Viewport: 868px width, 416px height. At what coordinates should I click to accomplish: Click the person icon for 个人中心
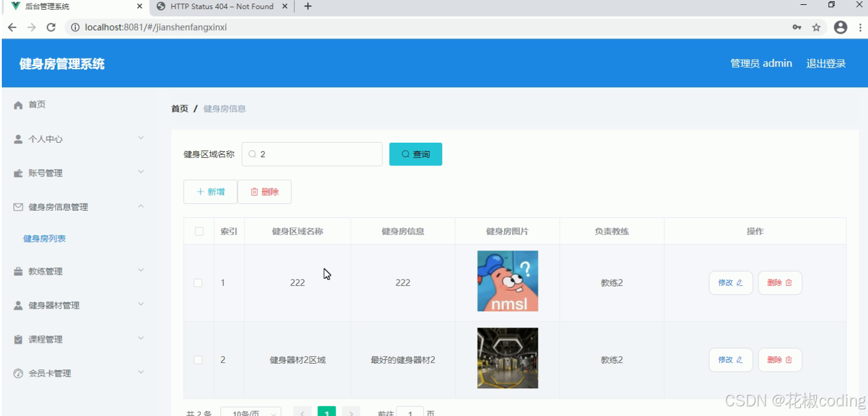tap(18, 138)
